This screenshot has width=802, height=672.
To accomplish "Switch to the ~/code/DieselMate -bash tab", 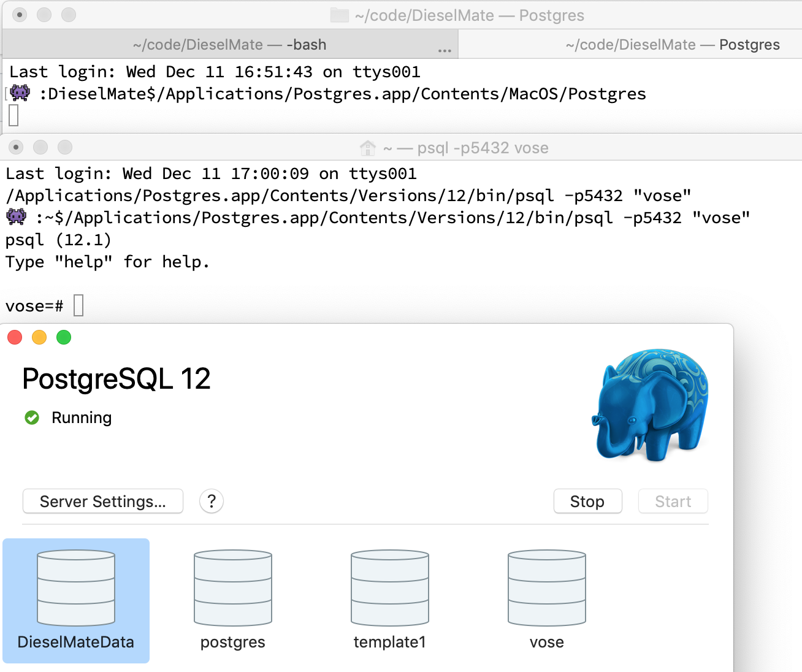I will 230,45.
